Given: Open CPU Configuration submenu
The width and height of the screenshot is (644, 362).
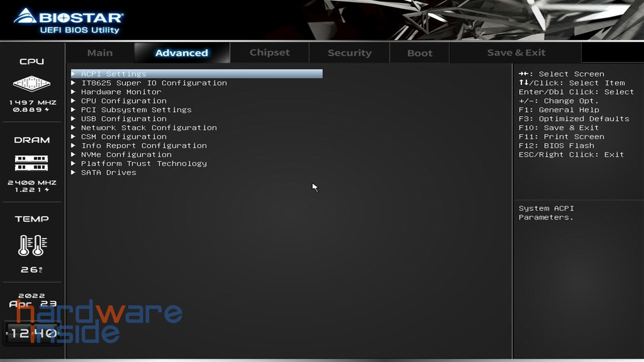Looking at the screenshot, I should click(124, 101).
